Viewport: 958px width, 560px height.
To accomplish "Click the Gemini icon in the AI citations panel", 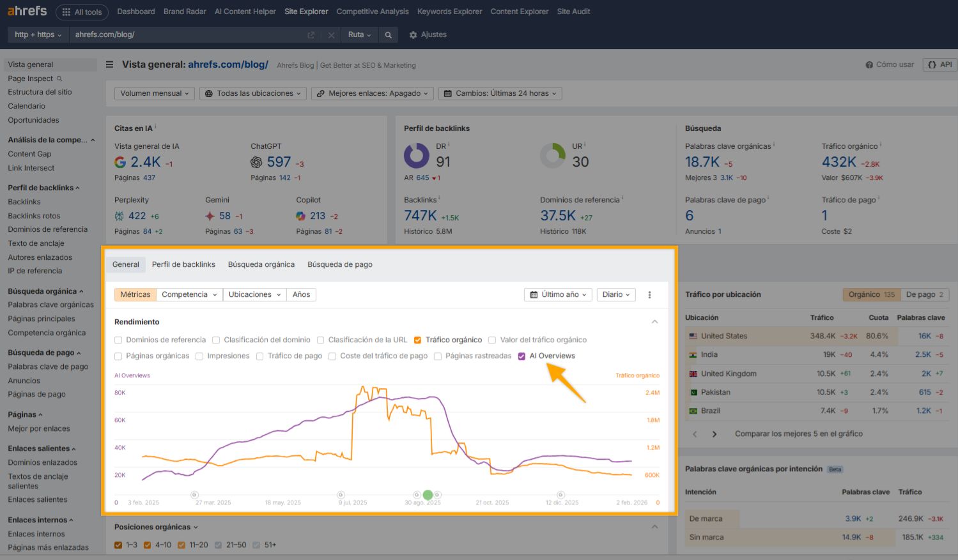I will click(210, 216).
